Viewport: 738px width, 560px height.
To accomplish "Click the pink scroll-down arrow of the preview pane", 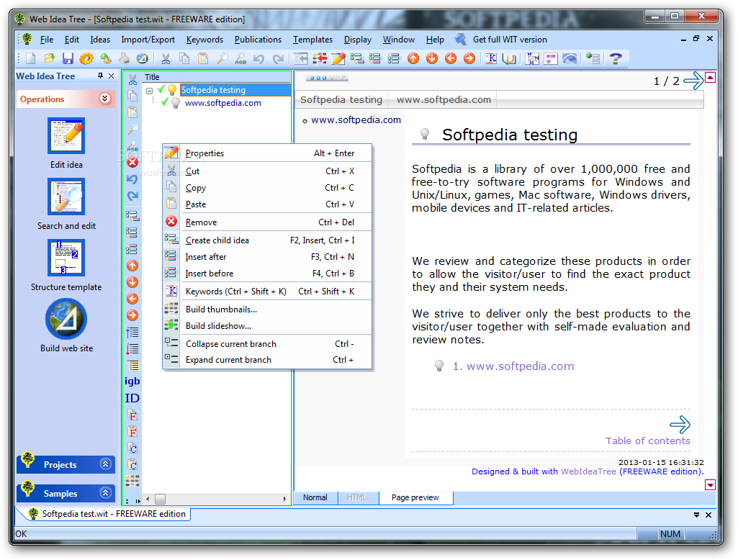I will coord(710,484).
